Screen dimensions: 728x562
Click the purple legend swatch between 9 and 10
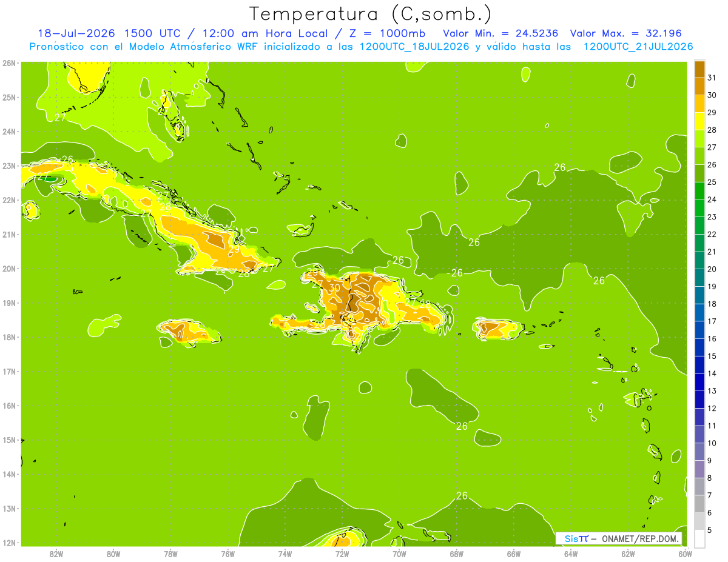(x=699, y=452)
